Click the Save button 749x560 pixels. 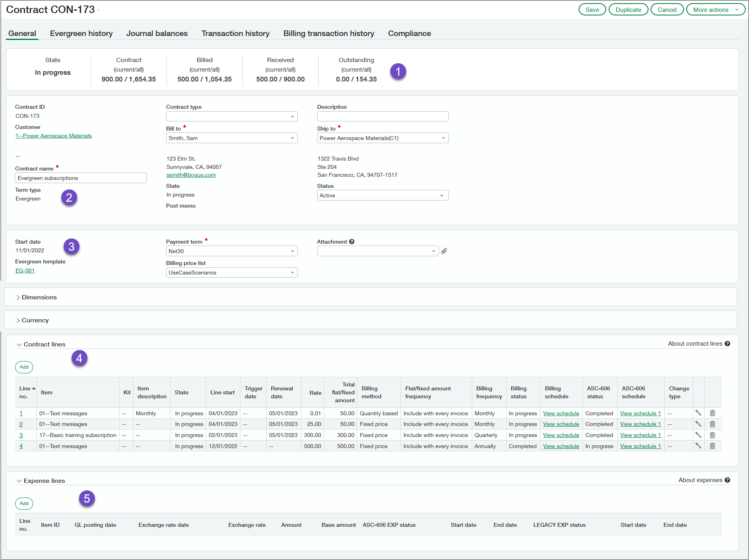click(x=592, y=9)
